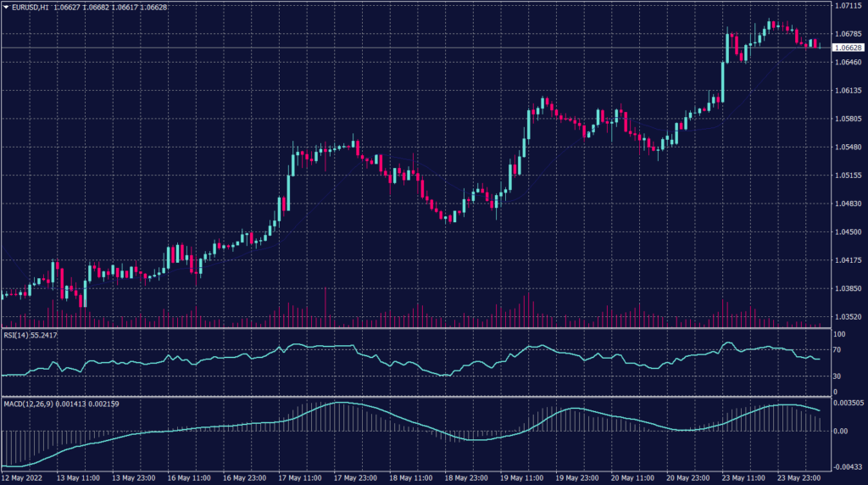Screen dimensions: 868x485
Task: Click the RSI 70 level label
Action: click(838, 350)
